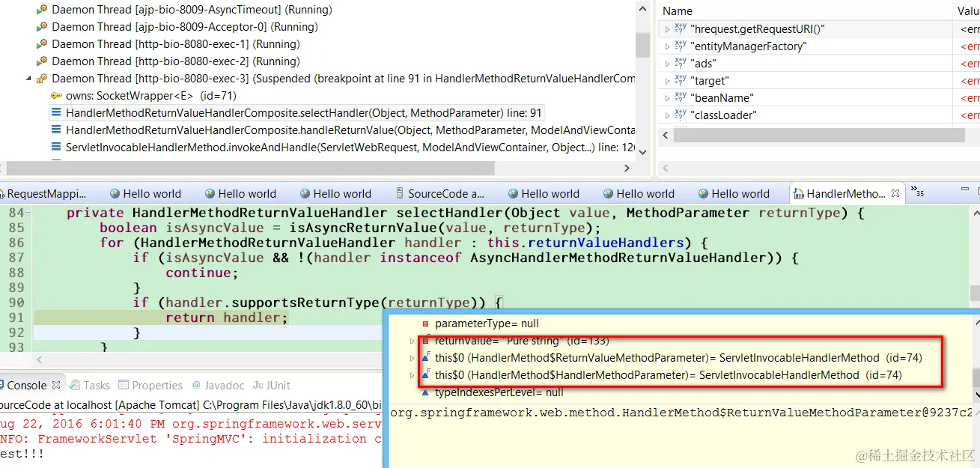
Task: Expand the "hrequest.getRequestURI()" expression
Action: 667,29
